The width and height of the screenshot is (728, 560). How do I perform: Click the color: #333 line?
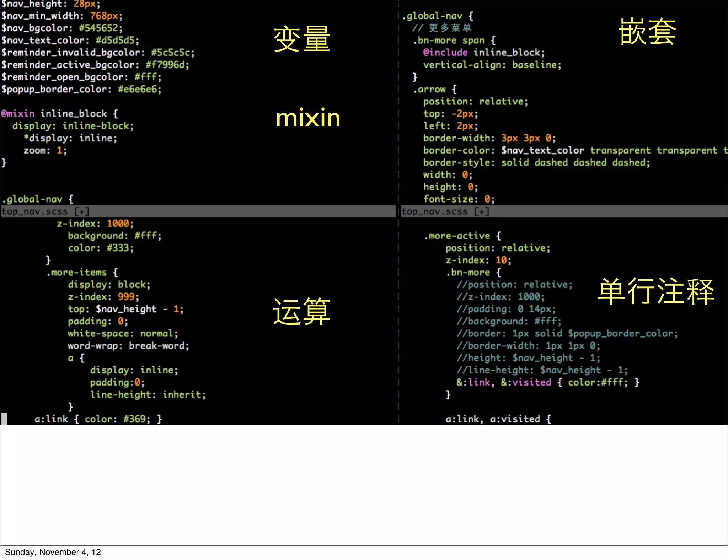pyautogui.click(x=101, y=248)
